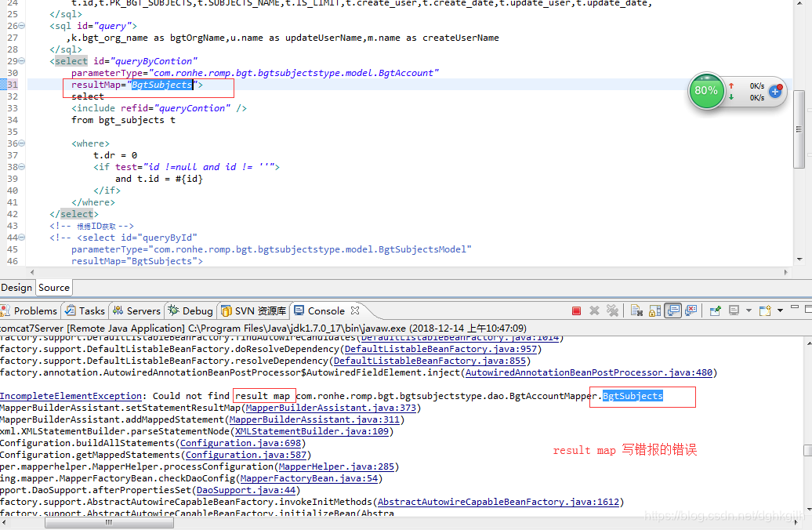Collapse the commented block at line 44
The image size is (812, 530).
coord(22,238)
